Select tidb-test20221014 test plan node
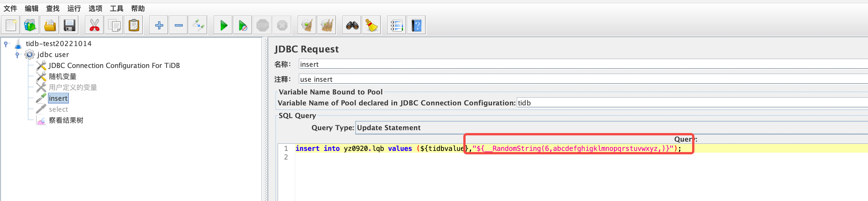 (59, 43)
